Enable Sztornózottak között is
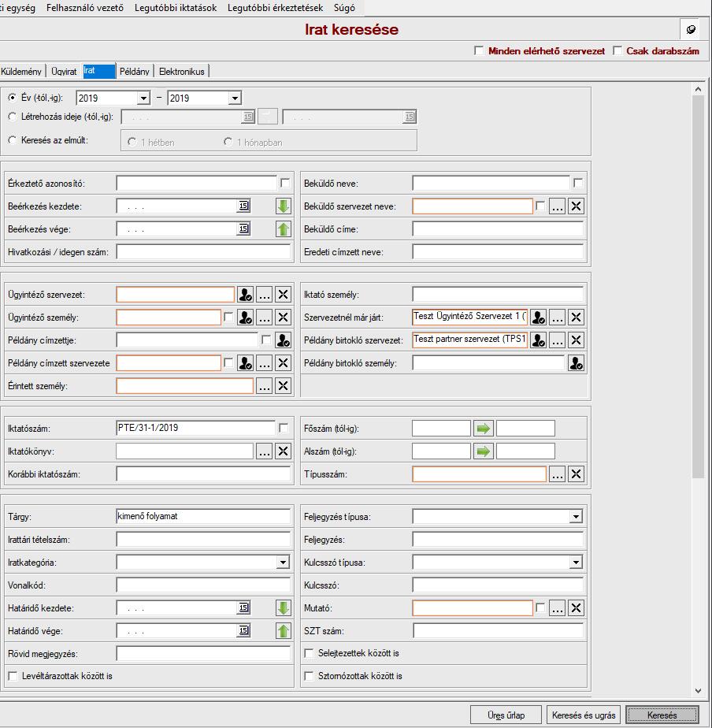 click(x=309, y=676)
